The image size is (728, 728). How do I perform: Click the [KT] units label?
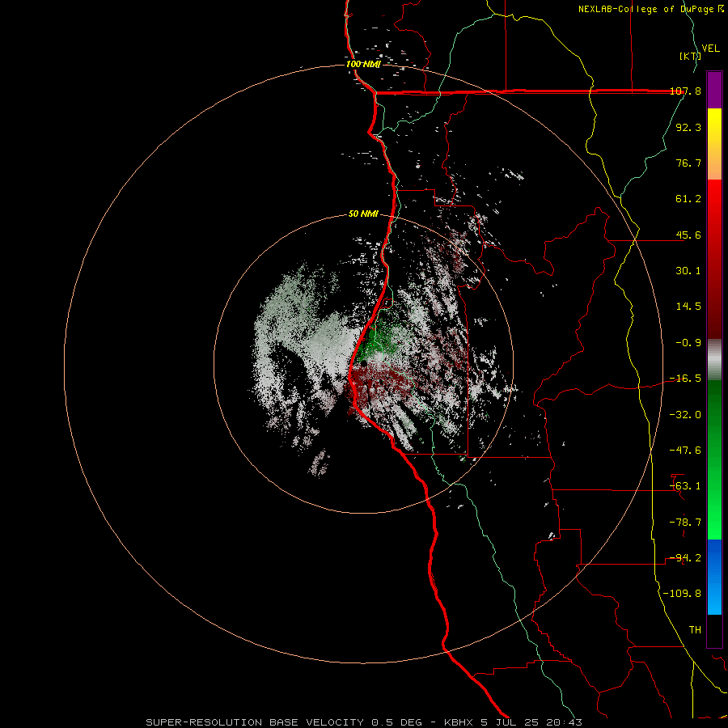coord(690,56)
